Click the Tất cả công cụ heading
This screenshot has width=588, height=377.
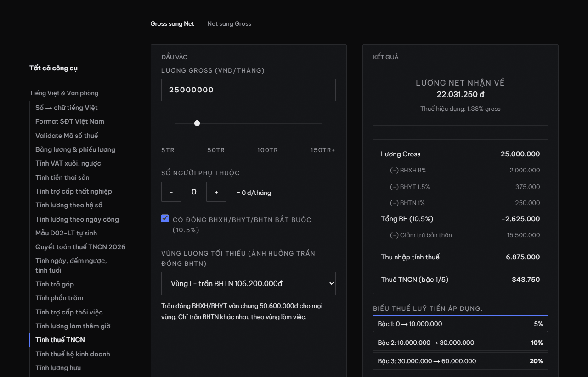coord(53,68)
